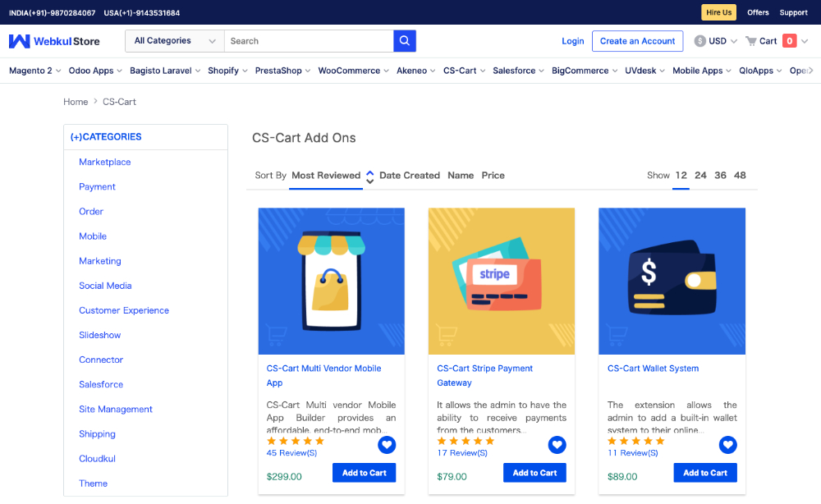Expand the Odoo Apps menu
Screen dimensions: 821x504
tap(95, 71)
